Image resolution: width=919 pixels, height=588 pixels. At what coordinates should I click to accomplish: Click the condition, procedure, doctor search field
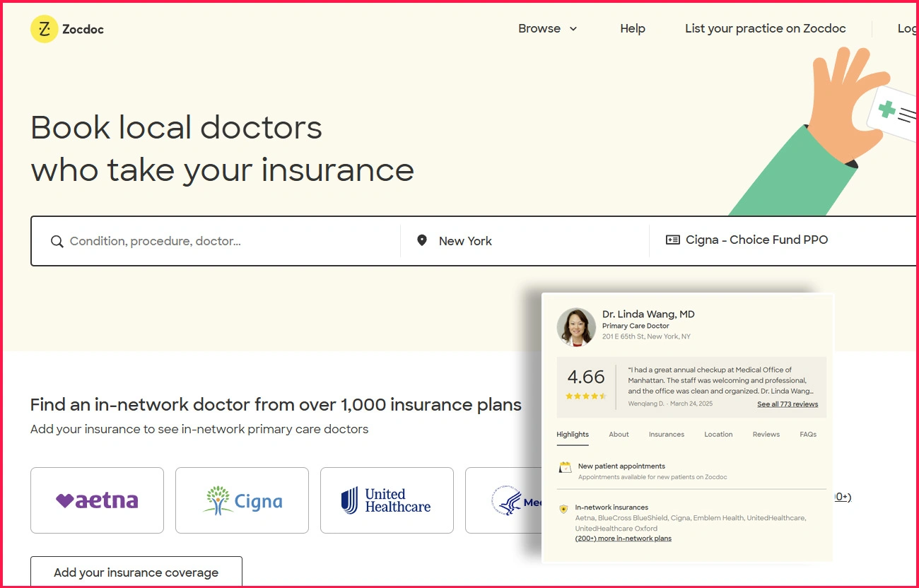tap(226, 242)
